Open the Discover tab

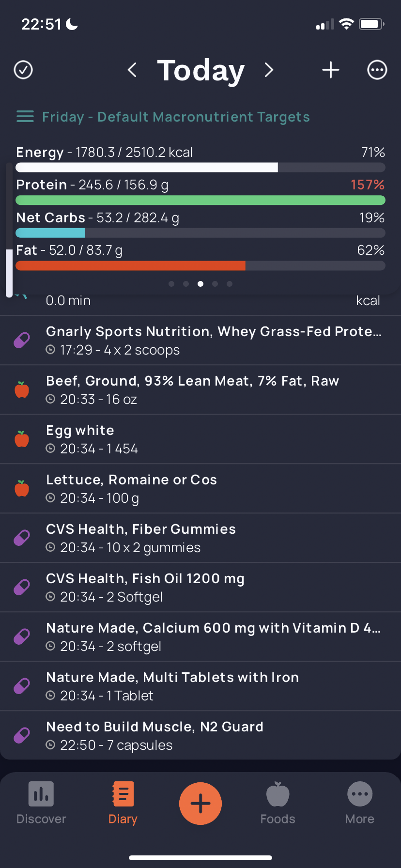coord(41,803)
